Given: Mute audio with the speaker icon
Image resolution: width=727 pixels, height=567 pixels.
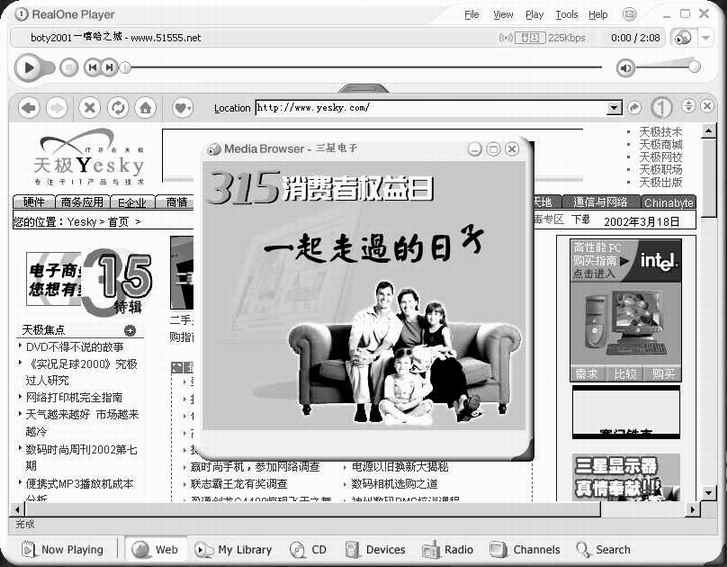Looking at the screenshot, I should coord(625,68).
